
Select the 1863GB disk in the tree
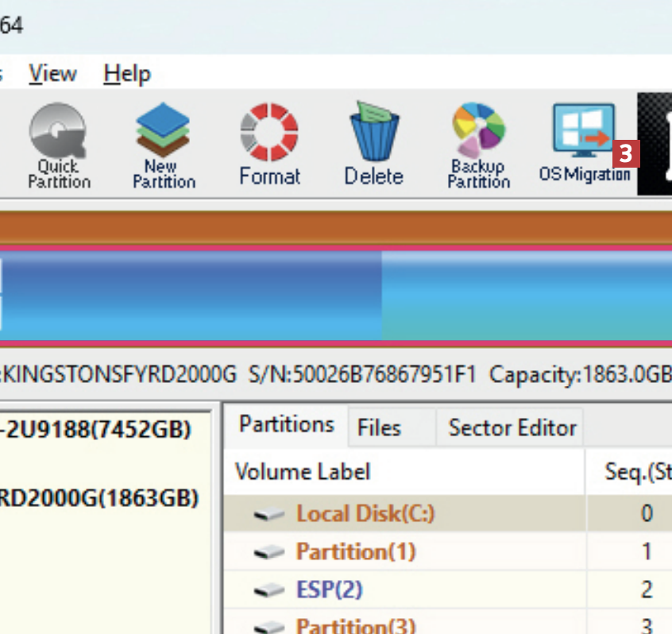point(99,499)
